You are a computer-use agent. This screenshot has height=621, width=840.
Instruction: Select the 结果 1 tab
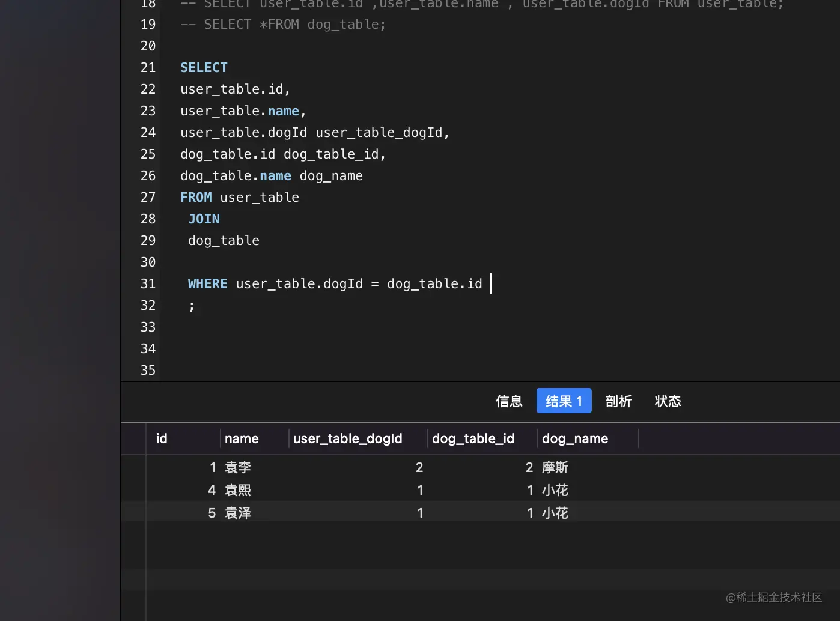coord(564,401)
